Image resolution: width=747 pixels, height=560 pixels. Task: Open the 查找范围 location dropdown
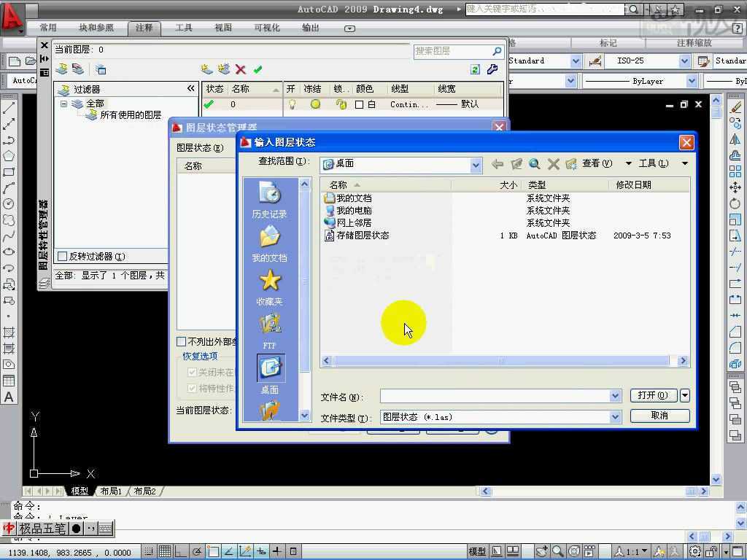tap(476, 165)
